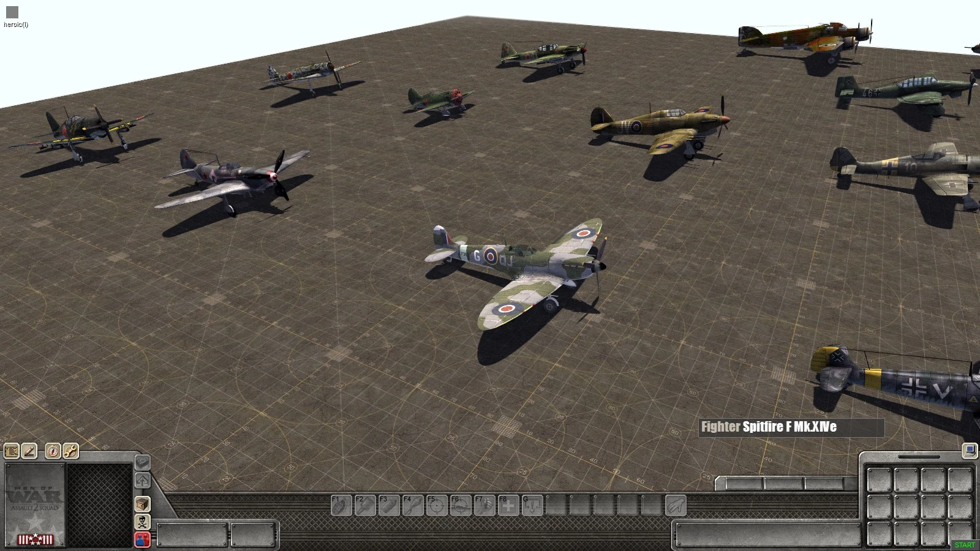
Task: Select the F8 medkit slot
Action: coord(508,504)
